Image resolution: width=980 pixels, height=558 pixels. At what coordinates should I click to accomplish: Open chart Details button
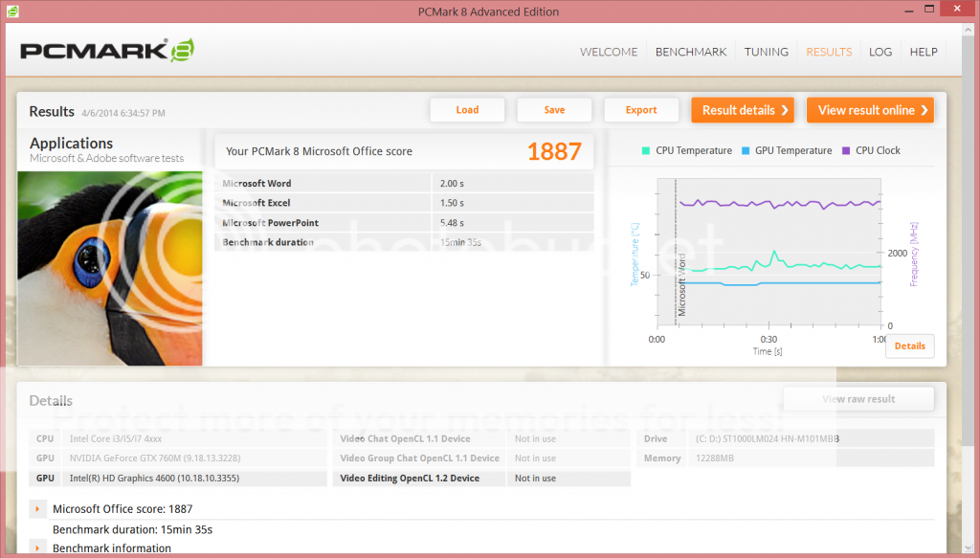[909, 346]
